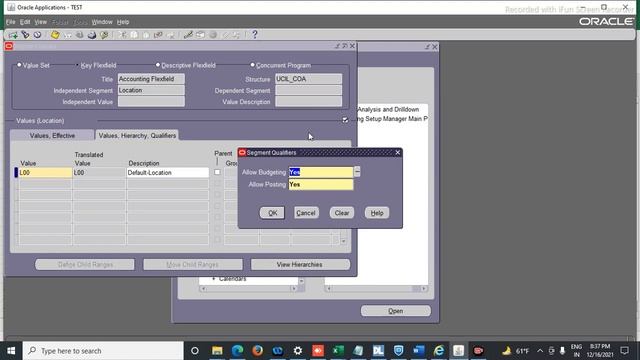Click Open button in Navigator window
This screenshot has width=640, height=360.
[396, 311]
